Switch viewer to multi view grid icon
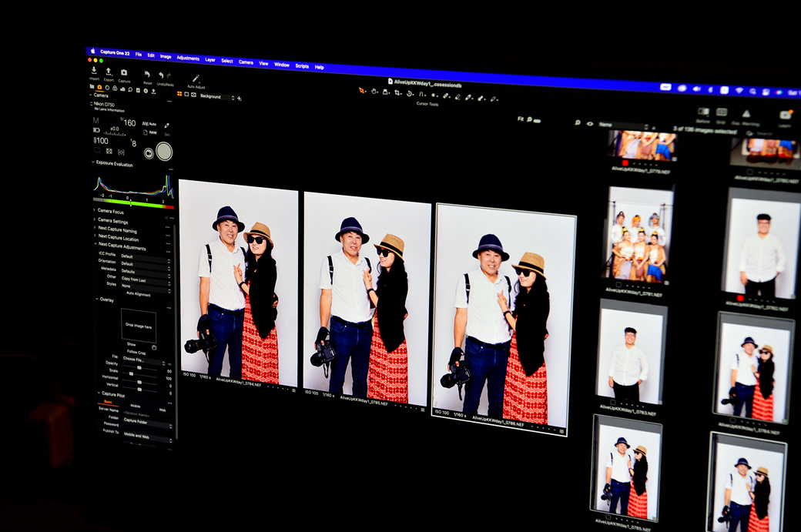The width and height of the screenshot is (801, 532). coord(179,93)
